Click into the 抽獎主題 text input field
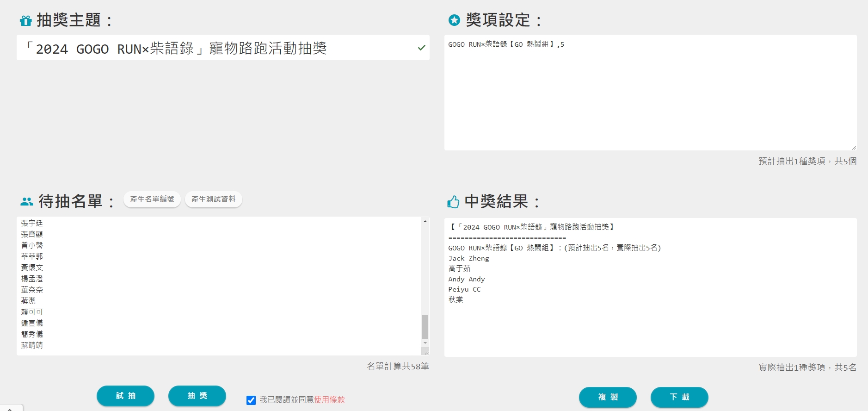Viewport: 868px width, 411px height. click(217, 48)
